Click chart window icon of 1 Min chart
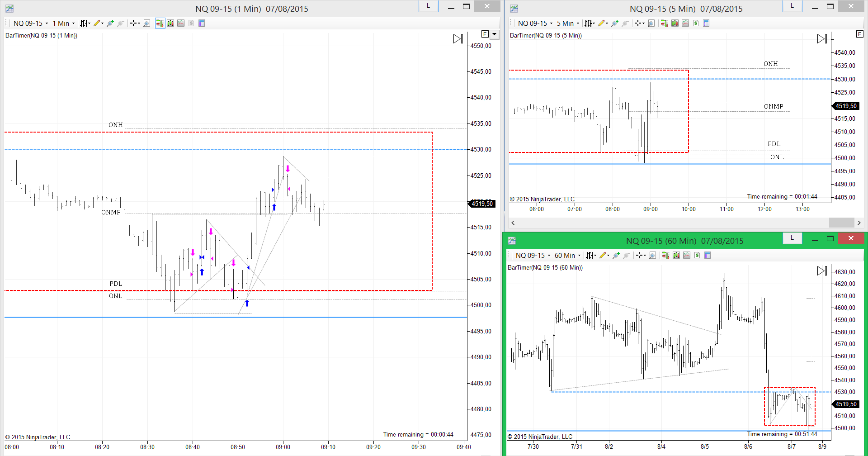 click(x=9, y=8)
